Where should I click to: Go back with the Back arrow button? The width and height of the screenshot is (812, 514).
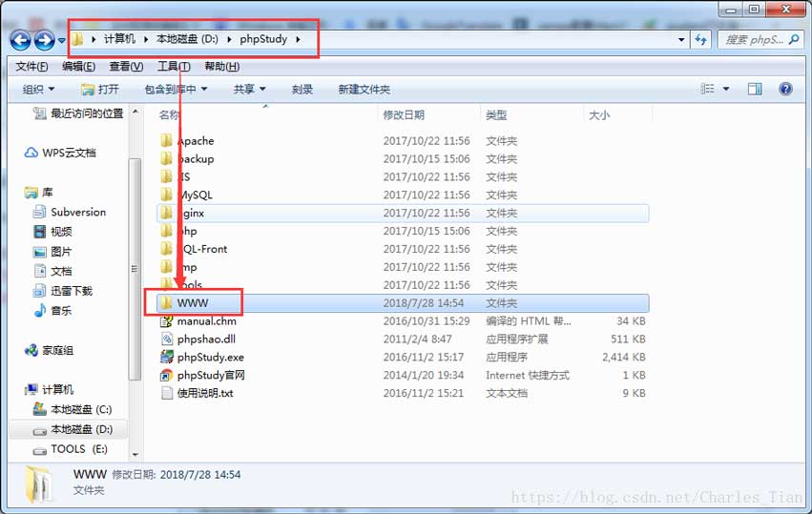(20, 40)
